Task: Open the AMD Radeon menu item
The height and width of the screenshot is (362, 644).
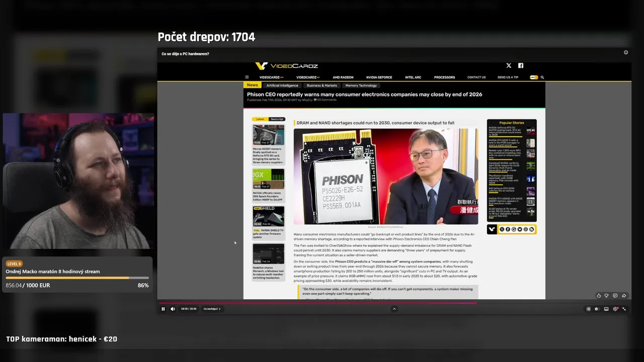Action: point(343,77)
